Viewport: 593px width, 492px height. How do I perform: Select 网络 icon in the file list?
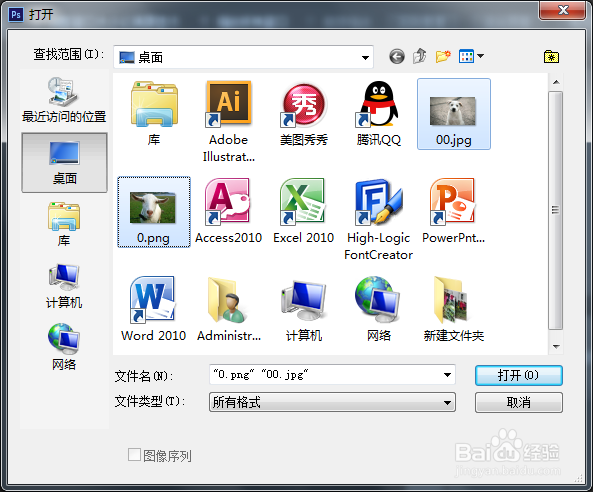tap(379, 309)
